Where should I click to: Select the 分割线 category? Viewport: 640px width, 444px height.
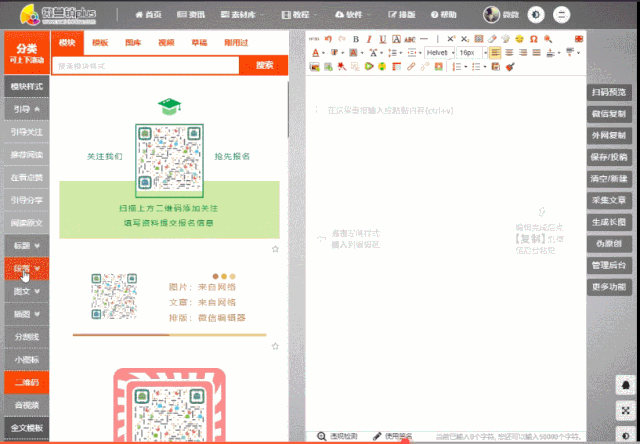pyautogui.click(x=27, y=337)
